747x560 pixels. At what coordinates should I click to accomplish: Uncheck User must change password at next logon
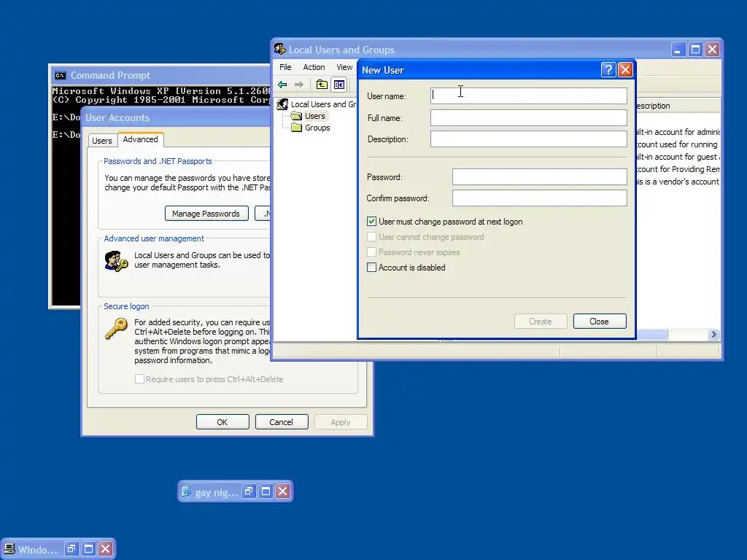[x=371, y=222]
